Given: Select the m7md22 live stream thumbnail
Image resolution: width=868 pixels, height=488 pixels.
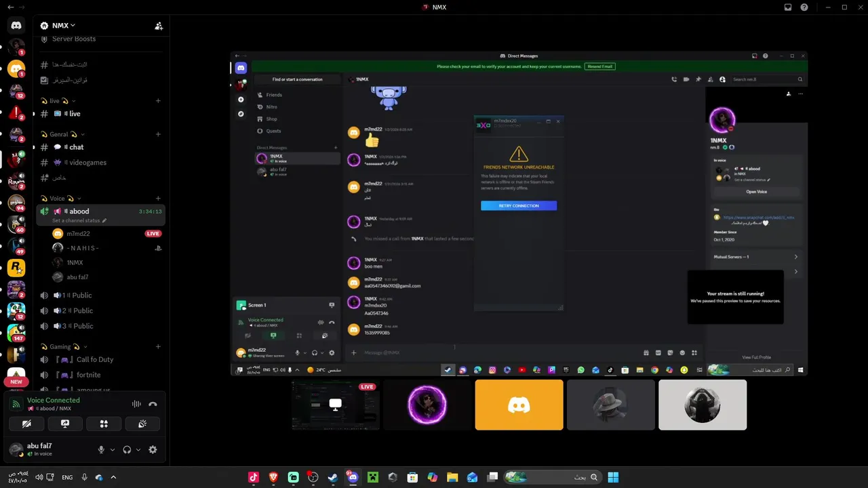Looking at the screenshot, I should pyautogui.click(x=335, y=405).
